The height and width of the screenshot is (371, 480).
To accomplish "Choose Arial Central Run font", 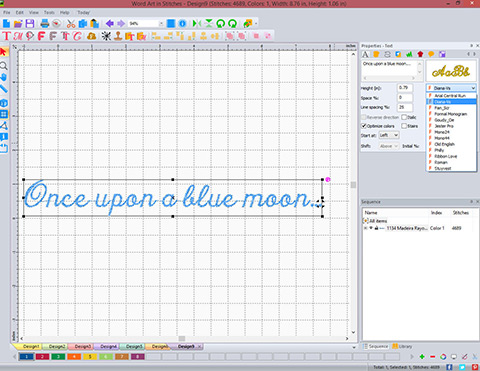I will [451, 96].
